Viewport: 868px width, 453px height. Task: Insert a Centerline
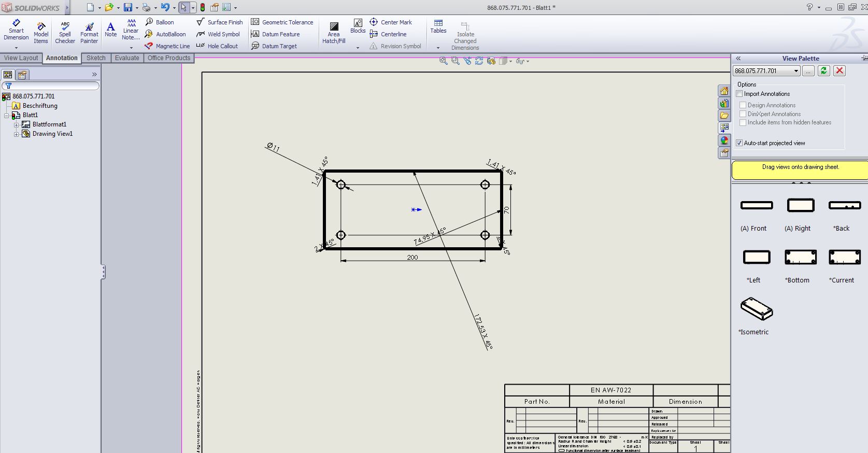[x=388, y=34]
